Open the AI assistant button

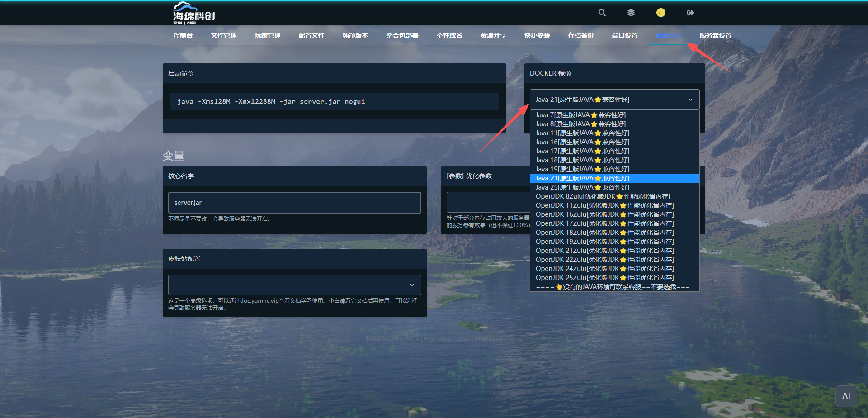(x=846, y=396)
